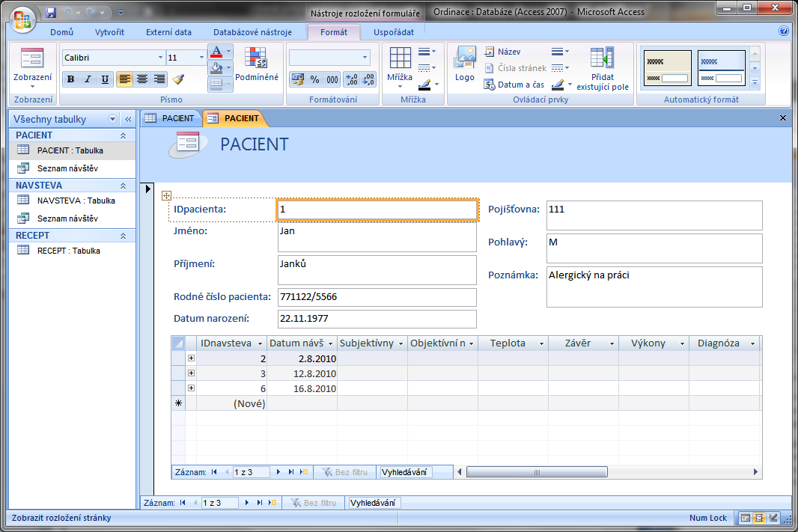Image resolution: width=798 pixels, height=532 pixels.
Task: Select the second AutoFormat thumbnail
Action: click(x=721, y=68)
